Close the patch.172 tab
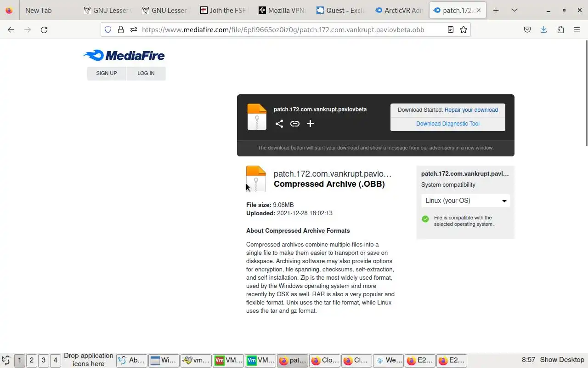The image size is (588, 368). pos(478,10)
